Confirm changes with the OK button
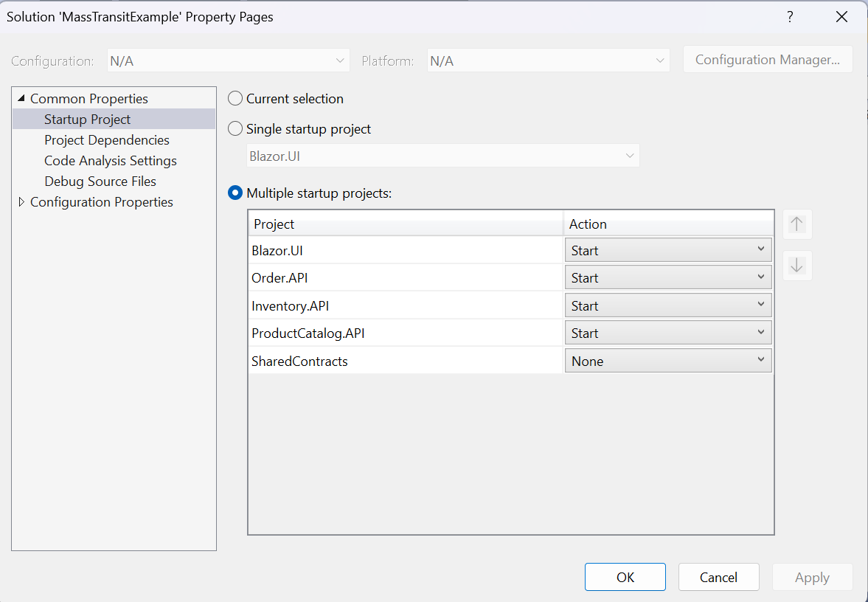 point(625,577)
